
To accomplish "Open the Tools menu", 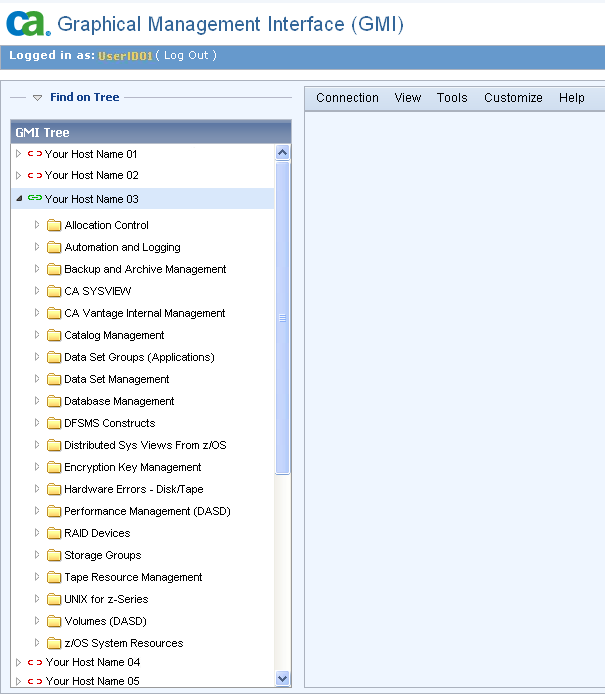I will pos(452,98).
